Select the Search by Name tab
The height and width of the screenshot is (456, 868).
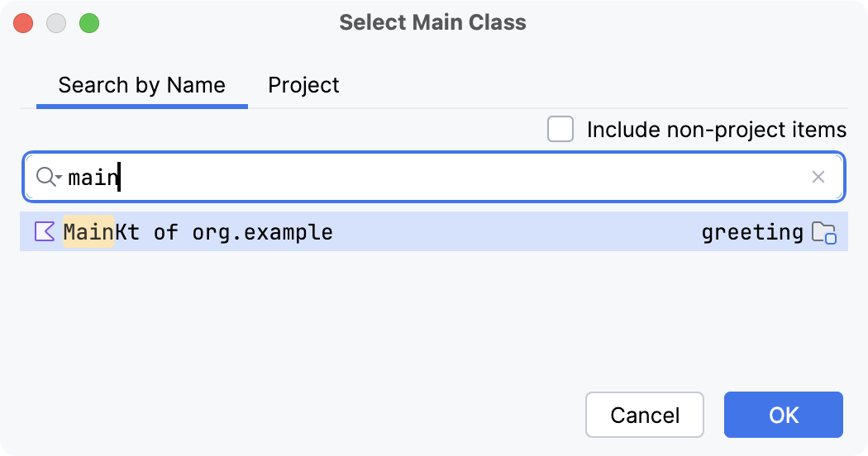pos(141,85)
